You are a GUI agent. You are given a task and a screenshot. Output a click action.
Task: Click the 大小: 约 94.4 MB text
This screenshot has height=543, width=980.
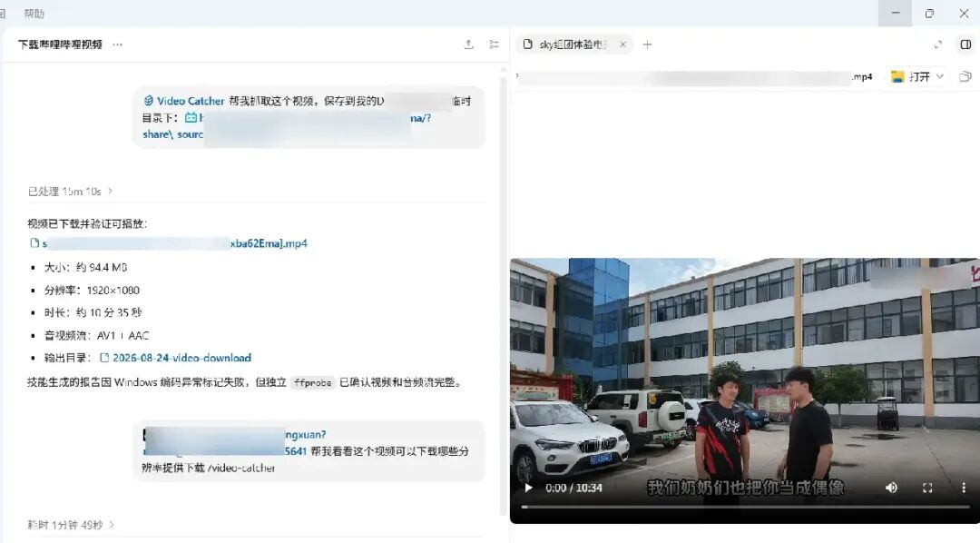click(x=85, y=267)
